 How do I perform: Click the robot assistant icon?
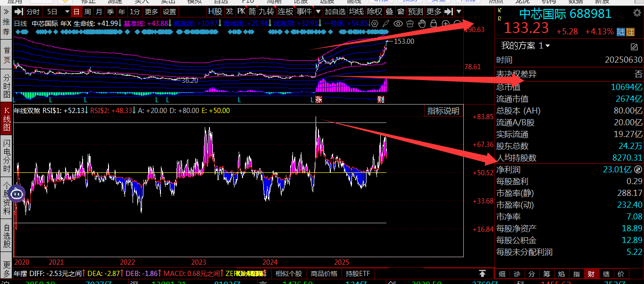(17, 193)
